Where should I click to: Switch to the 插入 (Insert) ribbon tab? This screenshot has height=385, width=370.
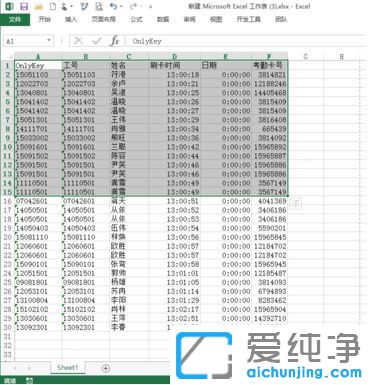[71, 19]
